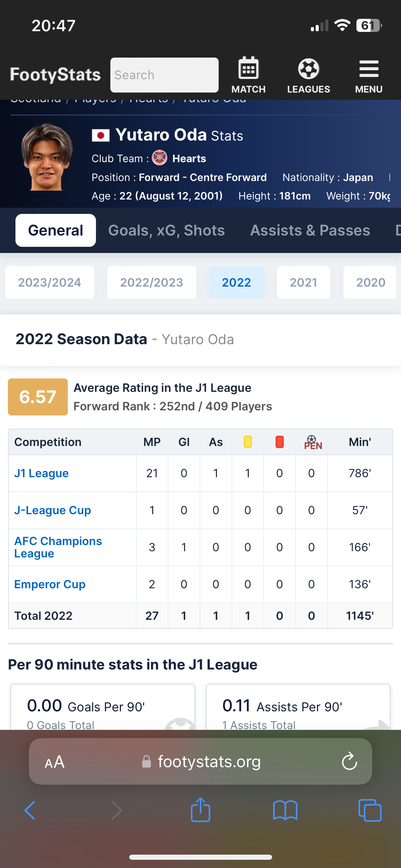
Task: Click the Hearts club crest icon
Action: 159,158
